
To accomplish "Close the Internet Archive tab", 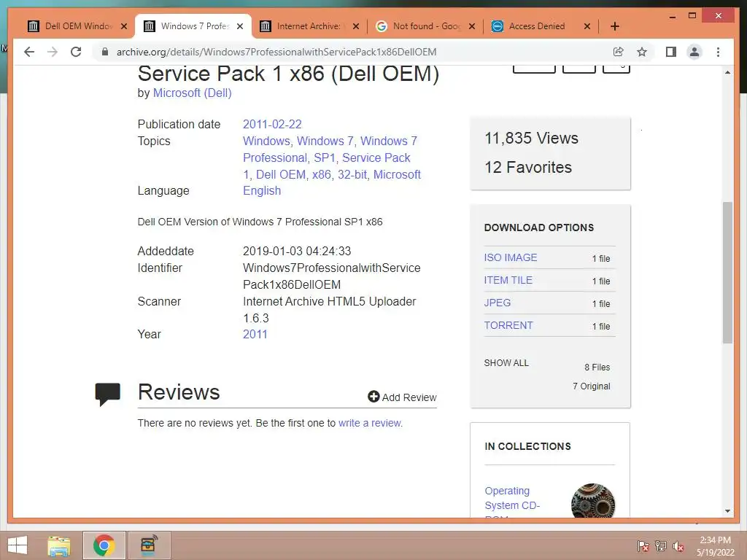I will (356, 26).
